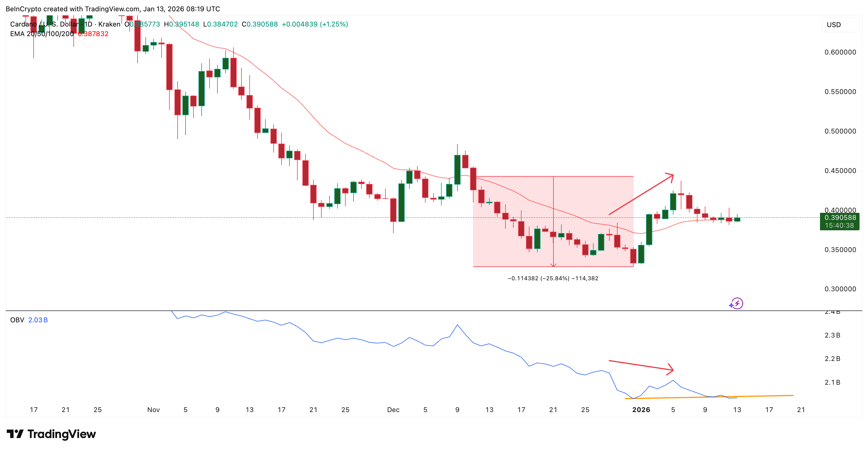Click the Dec label on the time axis

pos(393,410)
